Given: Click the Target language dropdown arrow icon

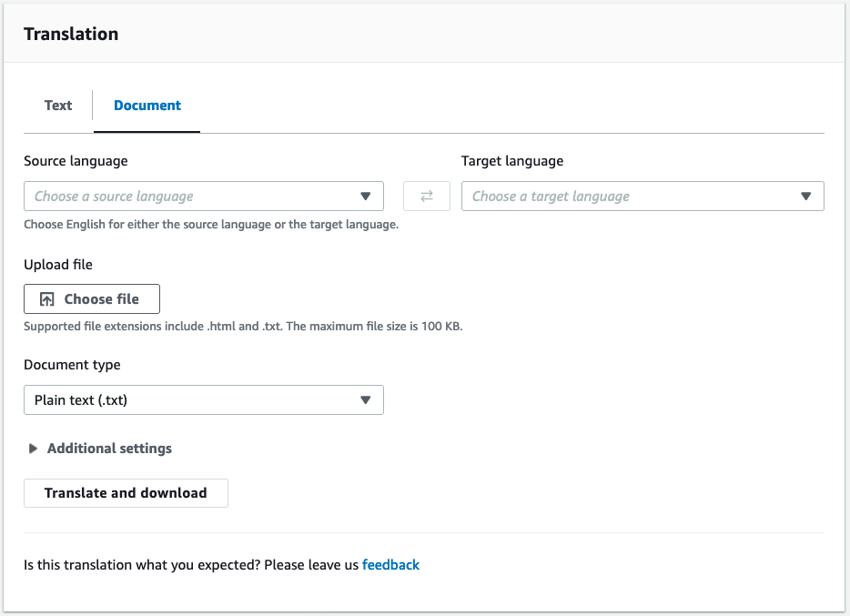Looking at the screenshot, I should point(806,196).
